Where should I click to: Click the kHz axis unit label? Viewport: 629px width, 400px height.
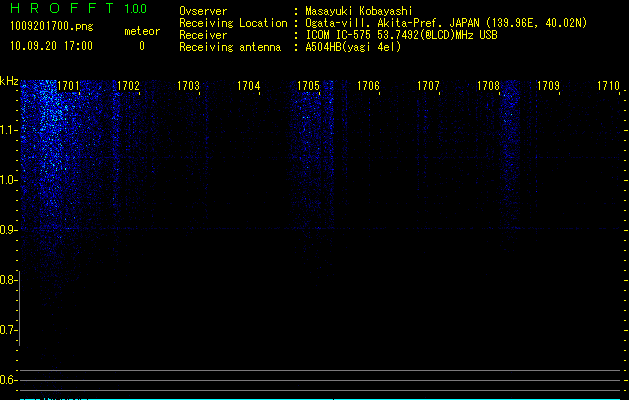(9, 81)
